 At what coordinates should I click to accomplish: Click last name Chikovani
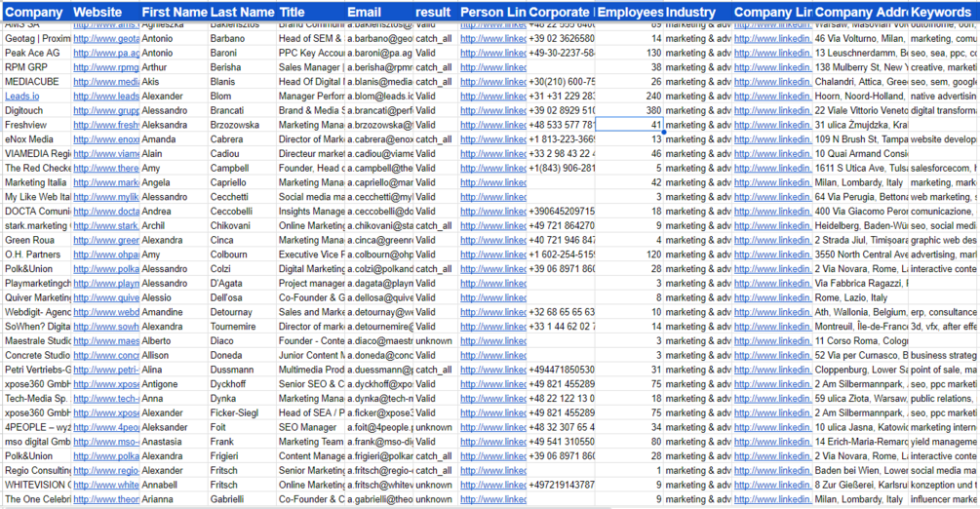pos(229,225)
